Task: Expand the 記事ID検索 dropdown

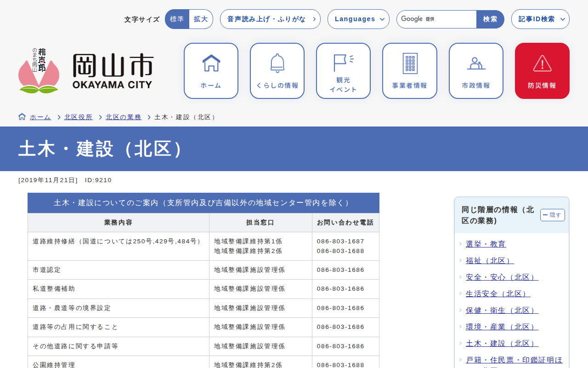Action: click(x=540, y=19)
